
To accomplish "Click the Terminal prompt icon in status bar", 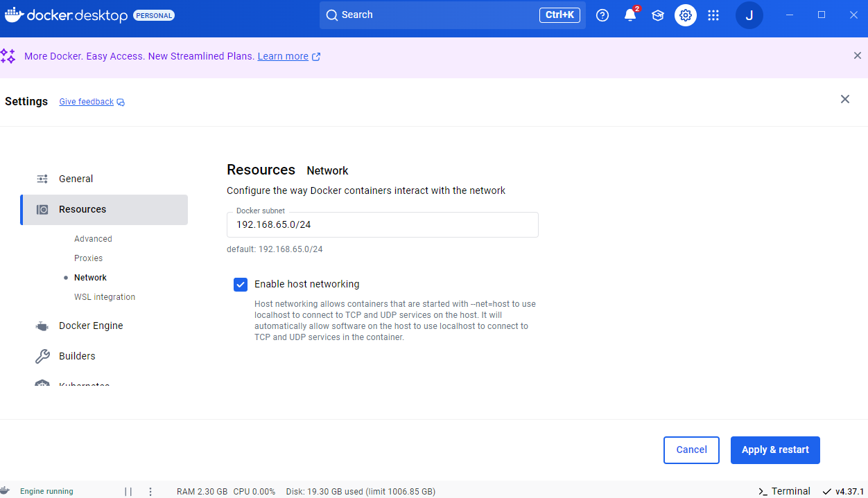I will [x=763, y=491].
